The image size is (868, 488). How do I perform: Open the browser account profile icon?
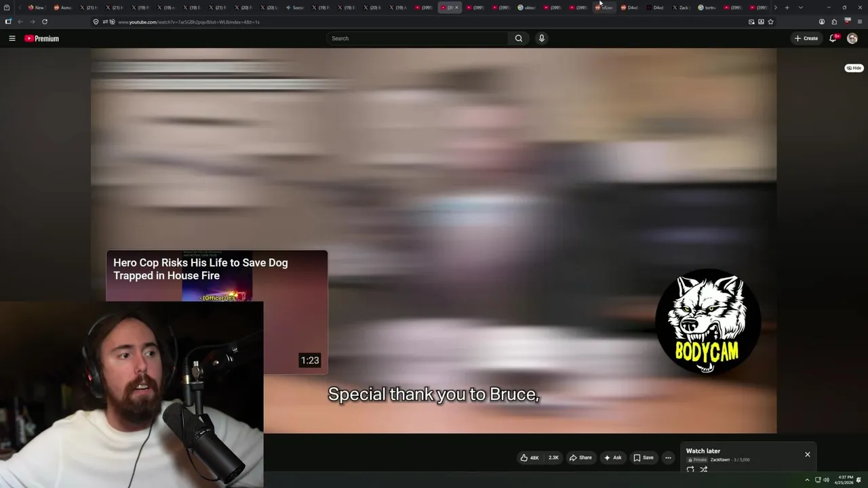[822, 22]
